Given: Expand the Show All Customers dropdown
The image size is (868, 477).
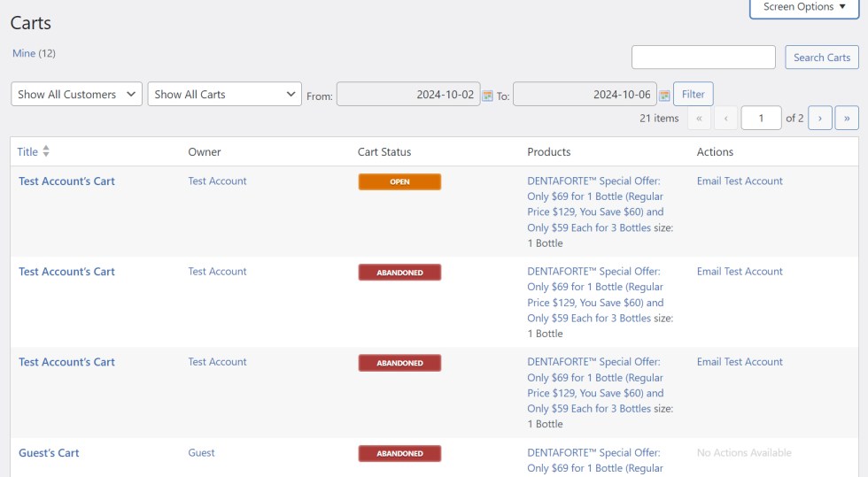Looking at the screenshot, I should click(x=76, y=94).
